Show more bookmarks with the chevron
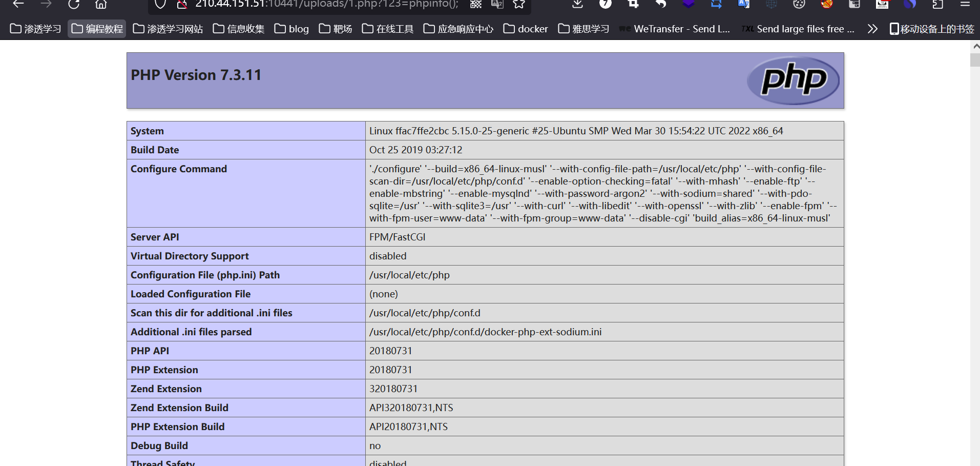Viewport: 980px width, 466px height. point(872,29)
